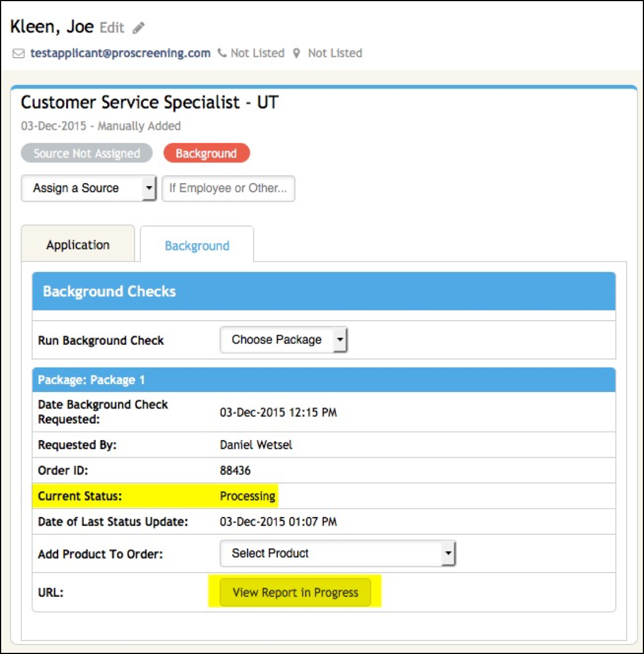Screen dimensions: 644x654
Task: Click the Source Not Assigned badge
Action: (86, 153)
